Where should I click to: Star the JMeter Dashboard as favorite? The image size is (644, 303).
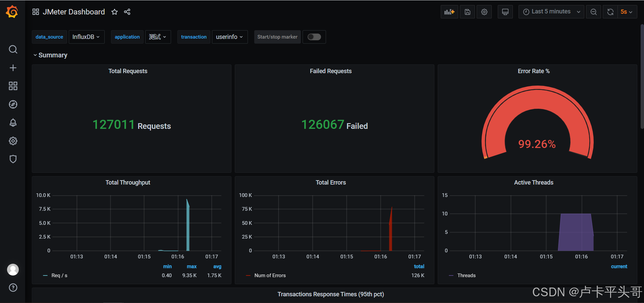[x=114, y=12]
